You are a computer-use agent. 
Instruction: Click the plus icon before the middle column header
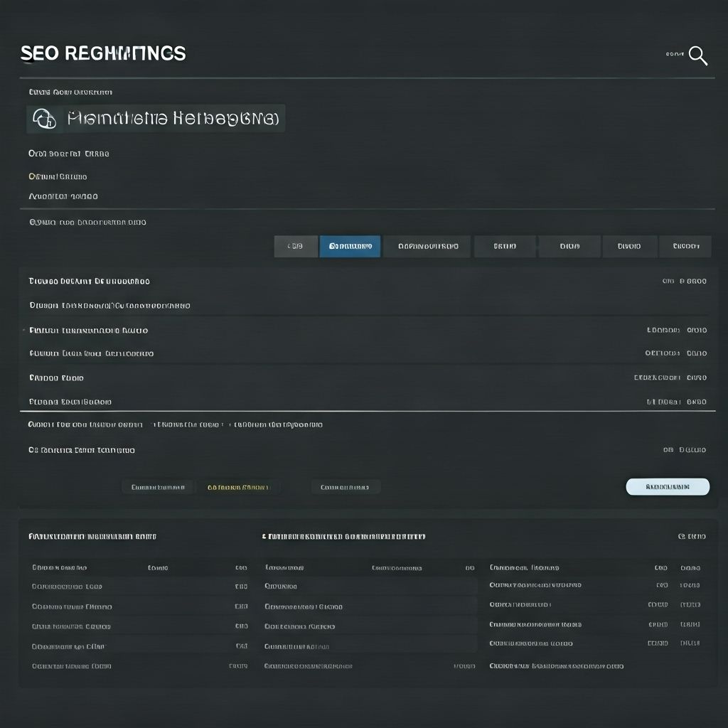263,536
